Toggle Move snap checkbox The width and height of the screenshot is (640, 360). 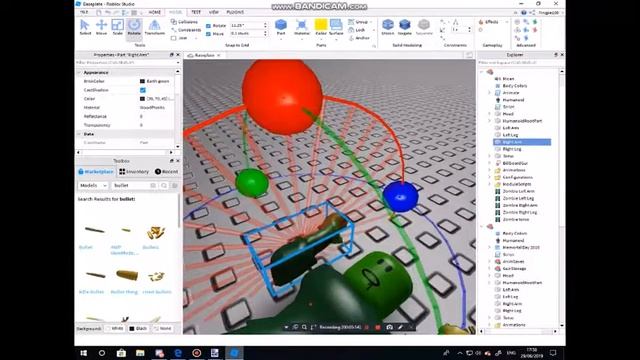[x=209, y=34]
